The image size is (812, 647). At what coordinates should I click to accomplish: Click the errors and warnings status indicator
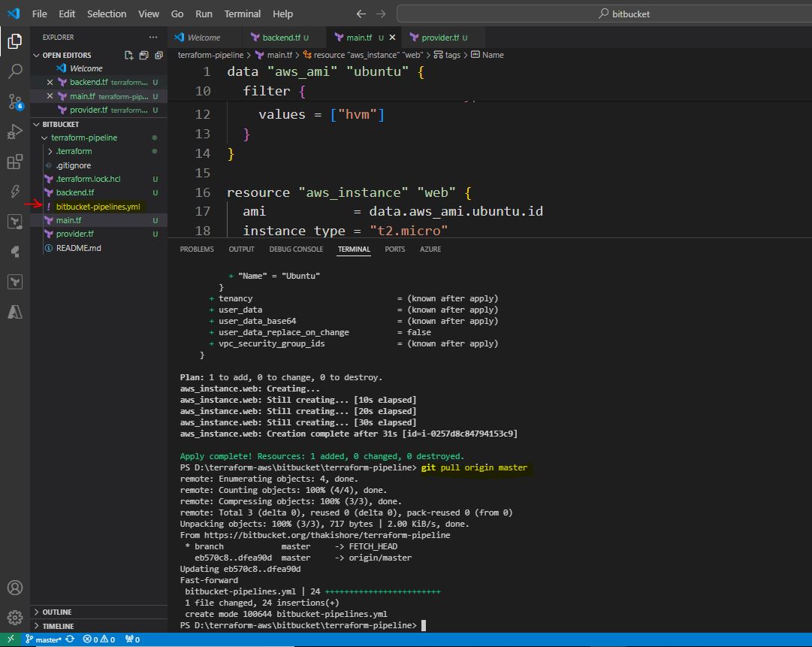[x=101, y=639]
